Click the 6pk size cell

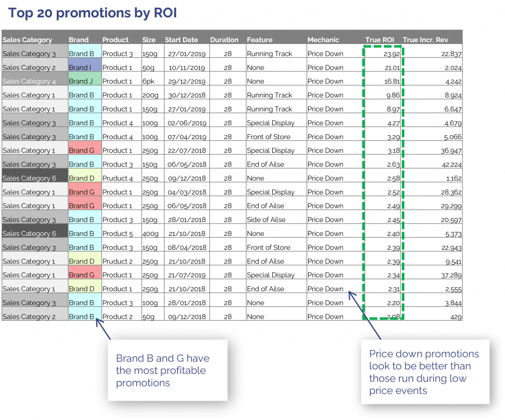(x=149, y=81)
